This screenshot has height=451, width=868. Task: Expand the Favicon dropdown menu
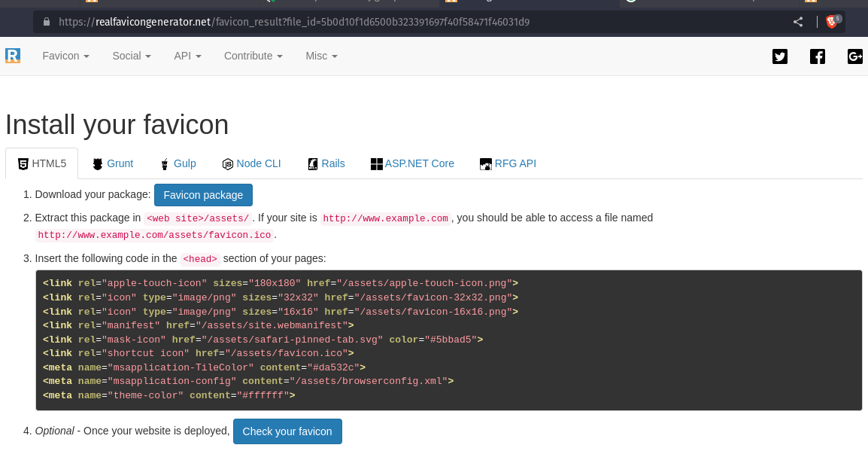66,56
